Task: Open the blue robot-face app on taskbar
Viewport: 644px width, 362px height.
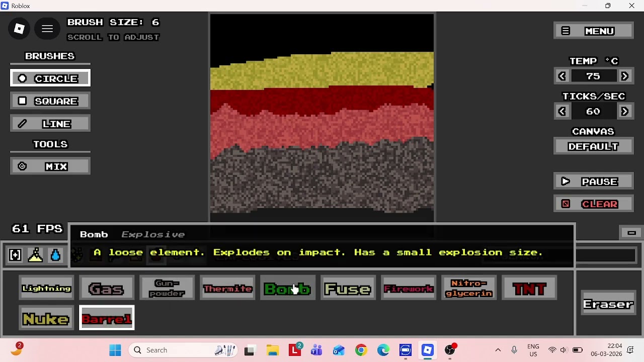Action: pyautogui.click(x=406, y=350)
